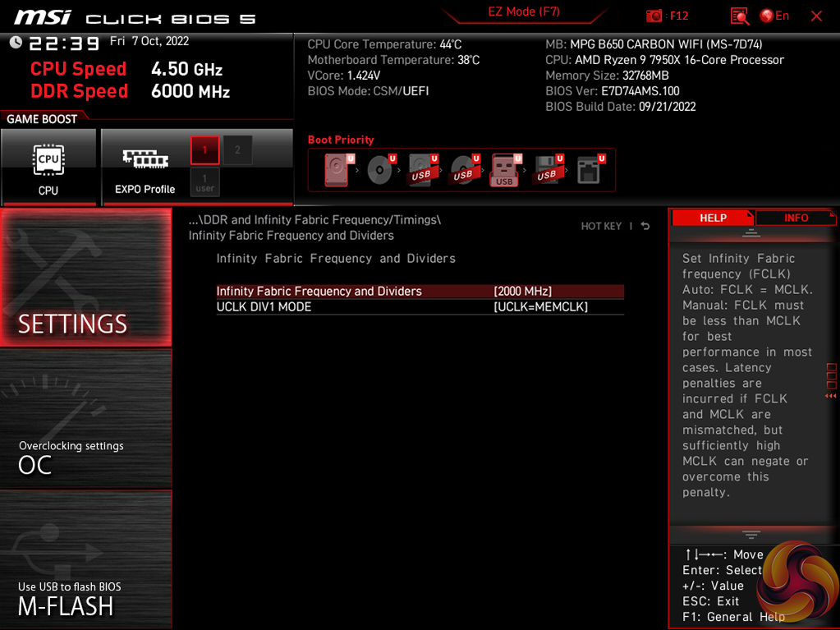Select EXPO profile 2
This screenshot has height=630, width=840.
[x=237, y=150]
